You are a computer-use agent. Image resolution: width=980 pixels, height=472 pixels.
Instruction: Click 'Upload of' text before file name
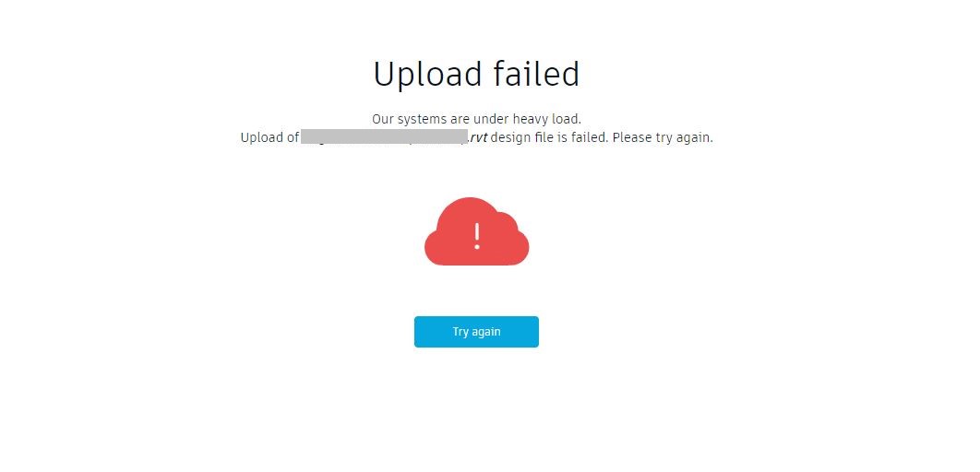click(x=270, y=137)
